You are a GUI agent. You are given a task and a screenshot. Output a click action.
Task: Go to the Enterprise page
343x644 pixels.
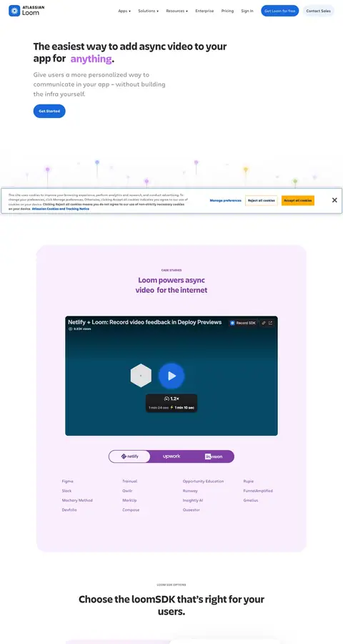[204, 11]
